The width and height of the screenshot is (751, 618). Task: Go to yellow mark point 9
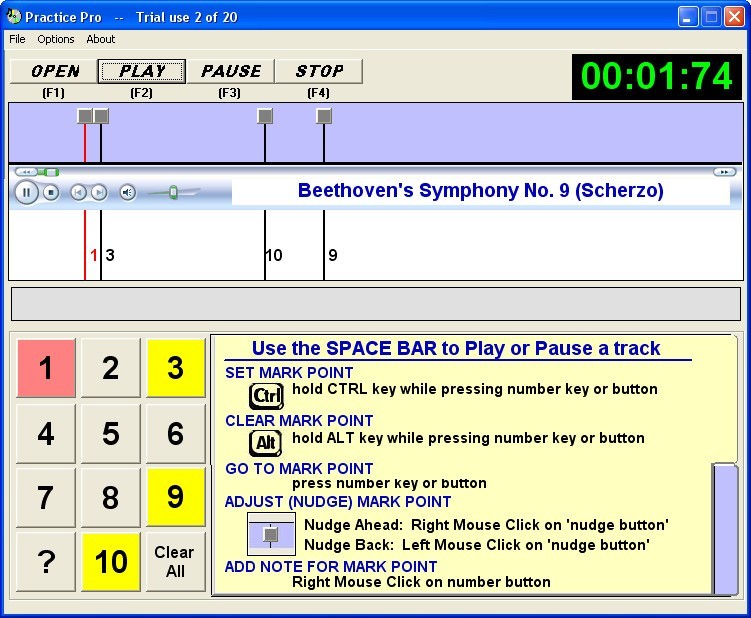176,497
